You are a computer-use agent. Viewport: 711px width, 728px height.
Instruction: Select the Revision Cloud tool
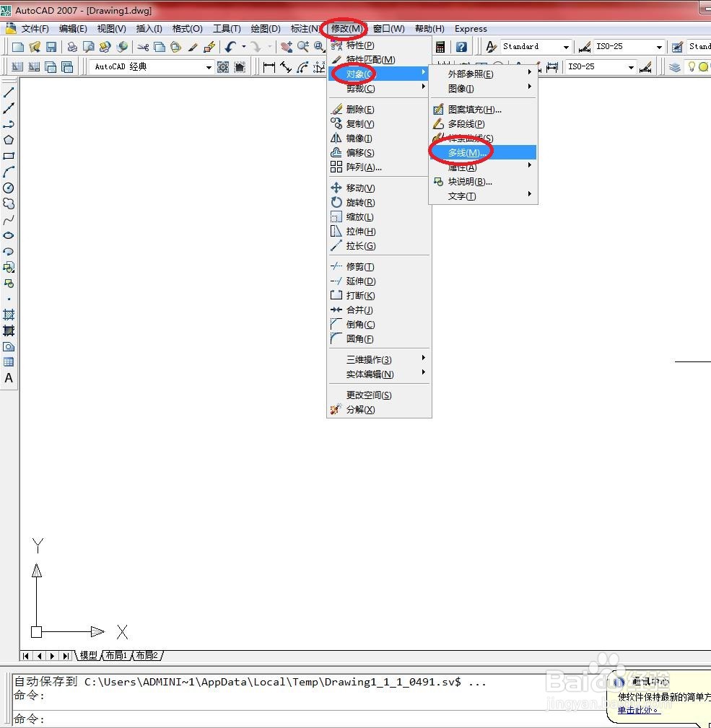click(x=9, y=203)
